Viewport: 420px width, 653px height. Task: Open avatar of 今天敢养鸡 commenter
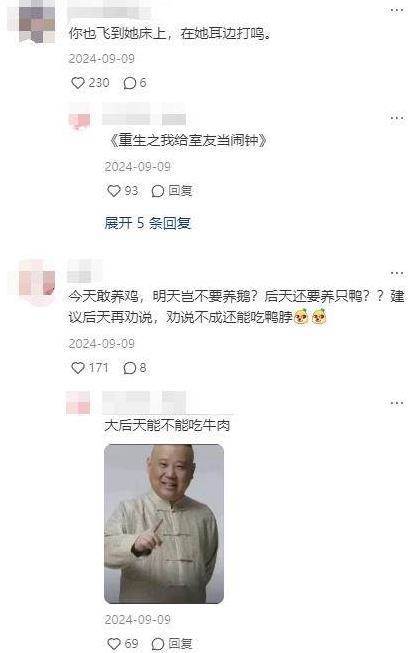tap(37, 282)
